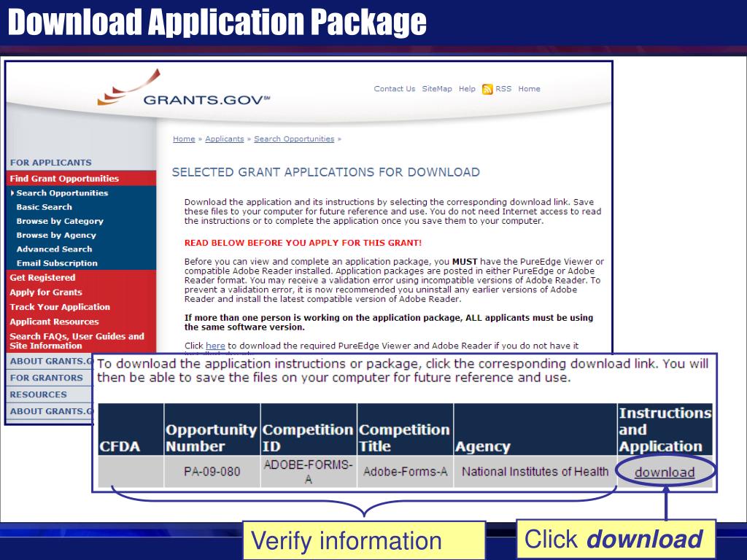This screenshot has height=560, width=747.
Task: Click the Grants.gov logo
Action: point(184,87)
